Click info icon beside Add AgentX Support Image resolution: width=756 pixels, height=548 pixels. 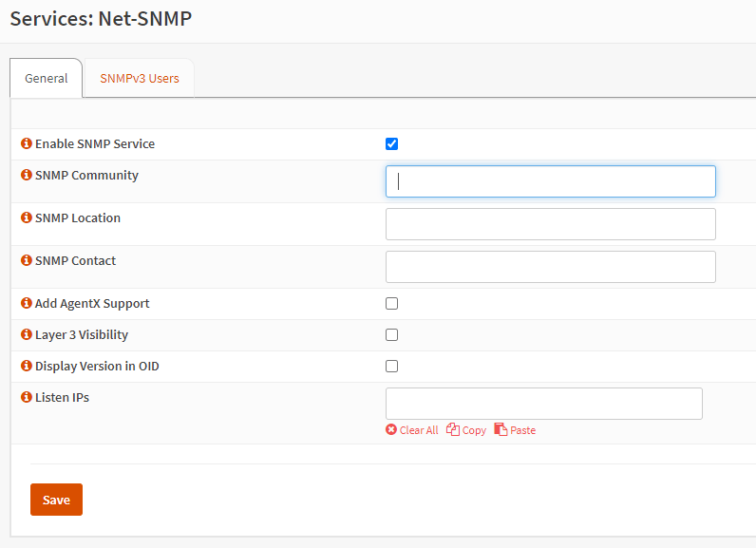[26, 303]
